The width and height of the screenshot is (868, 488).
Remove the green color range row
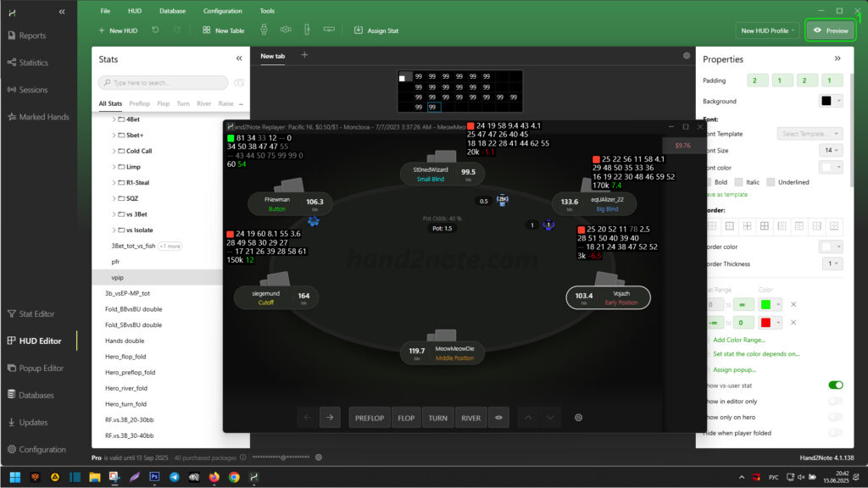click(793, 304)
